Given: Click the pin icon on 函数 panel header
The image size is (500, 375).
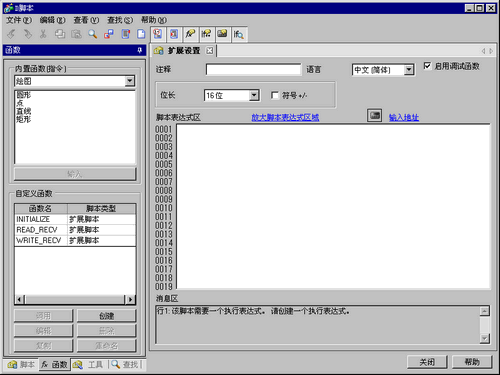Looking at the screenshot, I should point(140,50).
